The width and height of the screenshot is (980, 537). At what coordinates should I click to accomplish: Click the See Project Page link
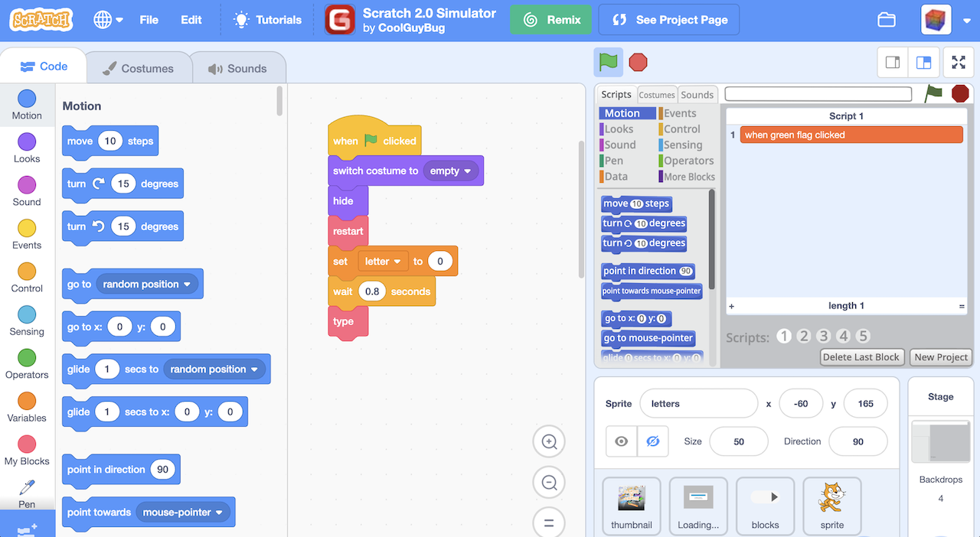click(668, 19)
